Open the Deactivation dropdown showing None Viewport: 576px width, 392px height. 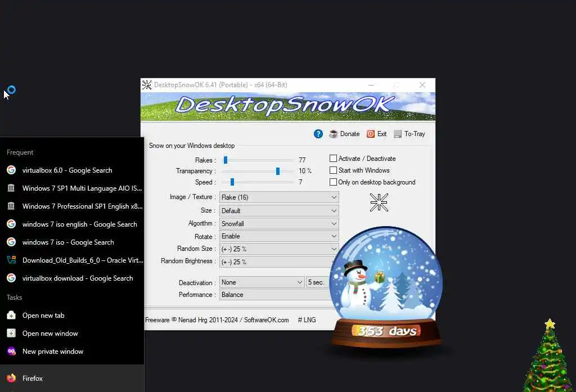[262, 282]
